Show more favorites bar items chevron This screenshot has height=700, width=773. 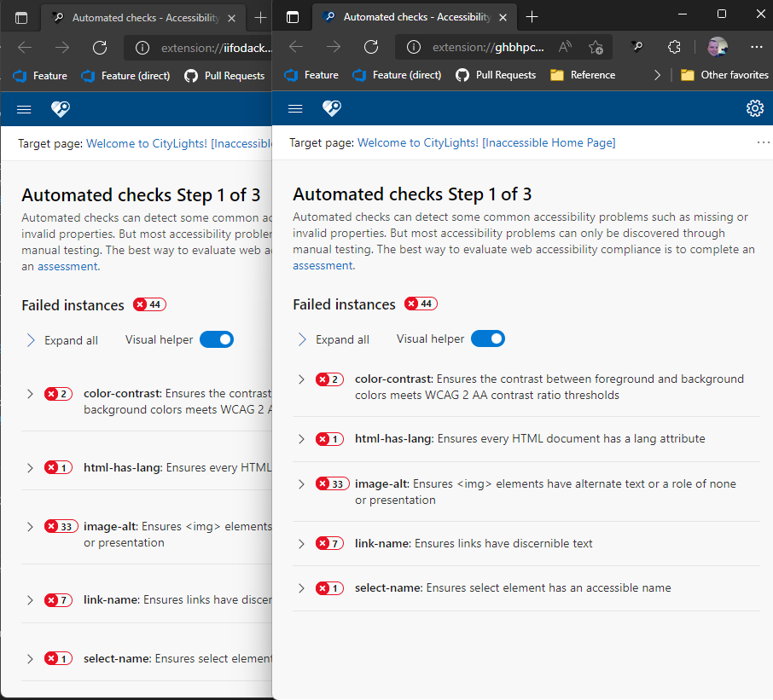tap(657, 75)
